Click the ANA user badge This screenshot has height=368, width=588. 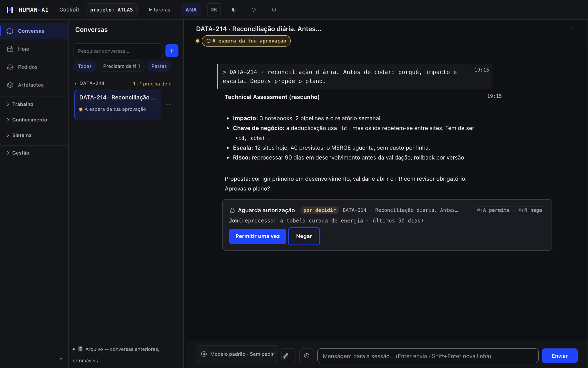click(191, 10)
